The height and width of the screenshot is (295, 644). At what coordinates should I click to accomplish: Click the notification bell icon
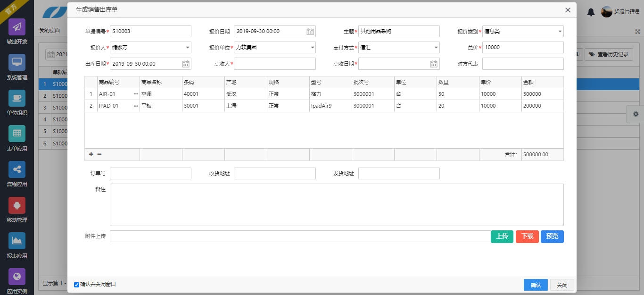coord(591,12)
